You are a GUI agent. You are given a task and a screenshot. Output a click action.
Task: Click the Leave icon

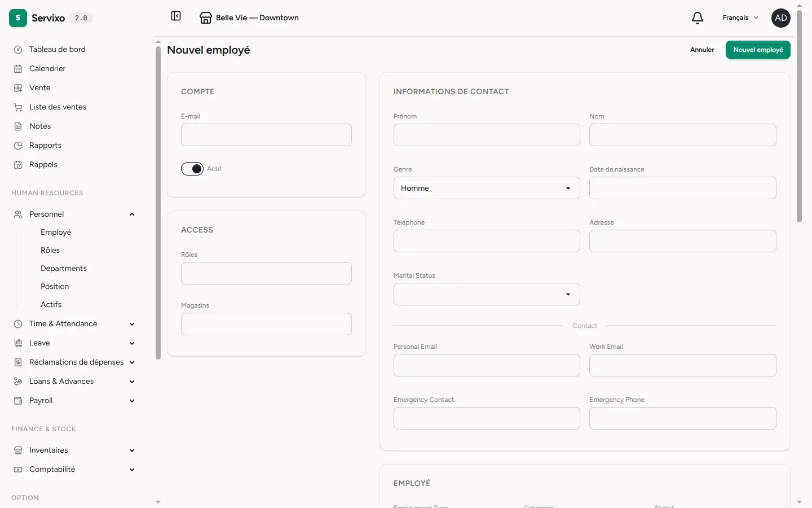[18, 343]
